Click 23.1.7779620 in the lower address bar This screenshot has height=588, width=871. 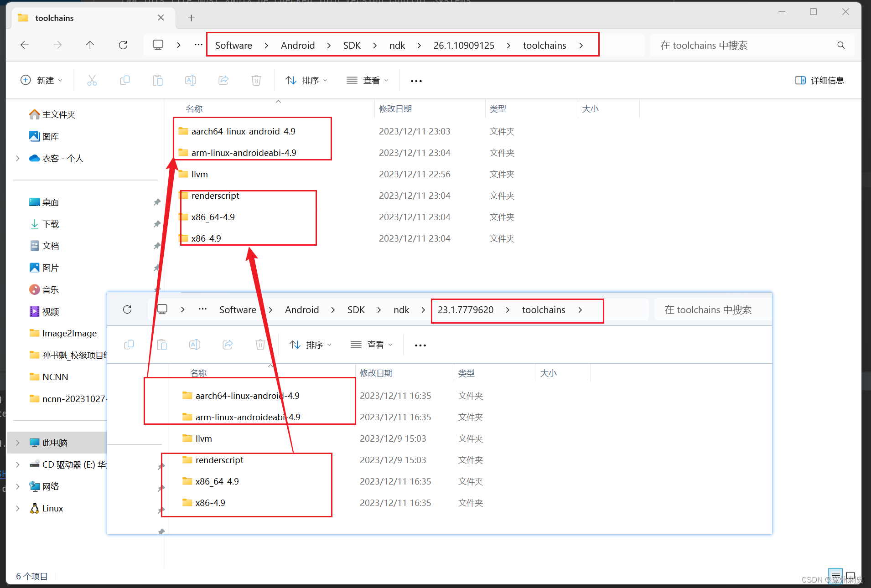[x=466, y=309]
